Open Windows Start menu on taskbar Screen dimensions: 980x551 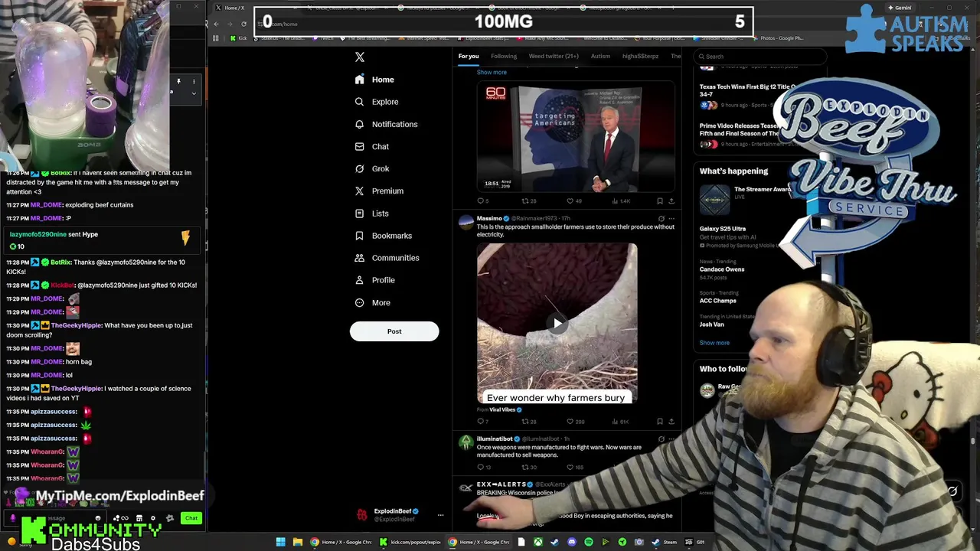coord(280,543)
